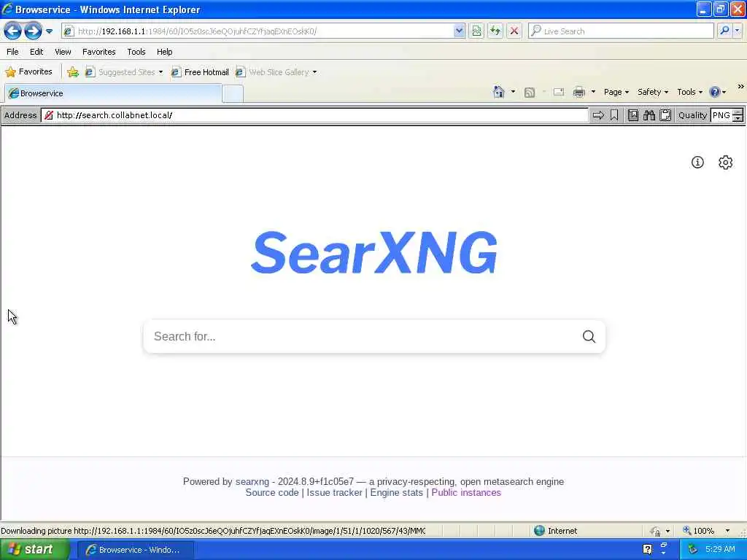This screenshot has width=747, height=560.
Task: Open the Tools menu in menu bar
Action: pyautogui.click(x=136, y=52)
